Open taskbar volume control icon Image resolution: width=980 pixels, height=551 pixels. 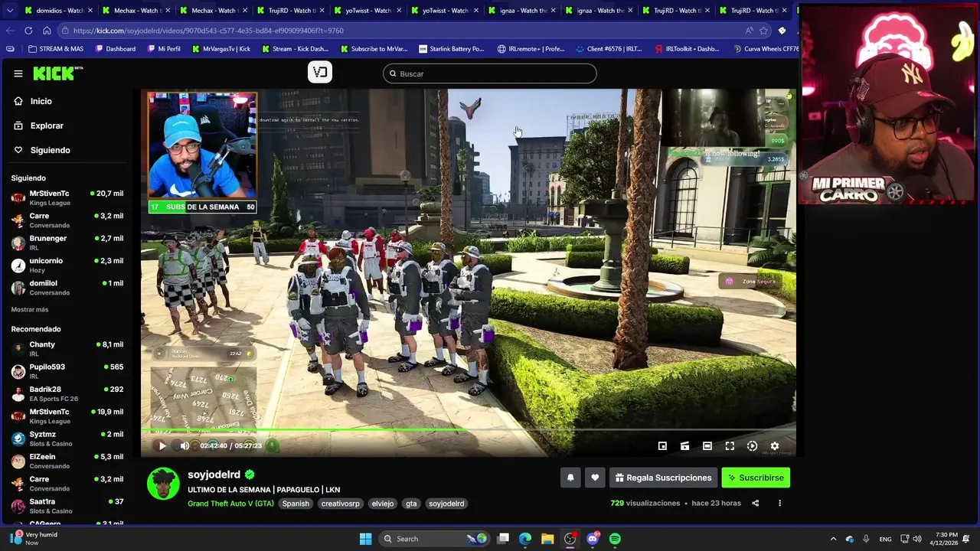[917, 539]
